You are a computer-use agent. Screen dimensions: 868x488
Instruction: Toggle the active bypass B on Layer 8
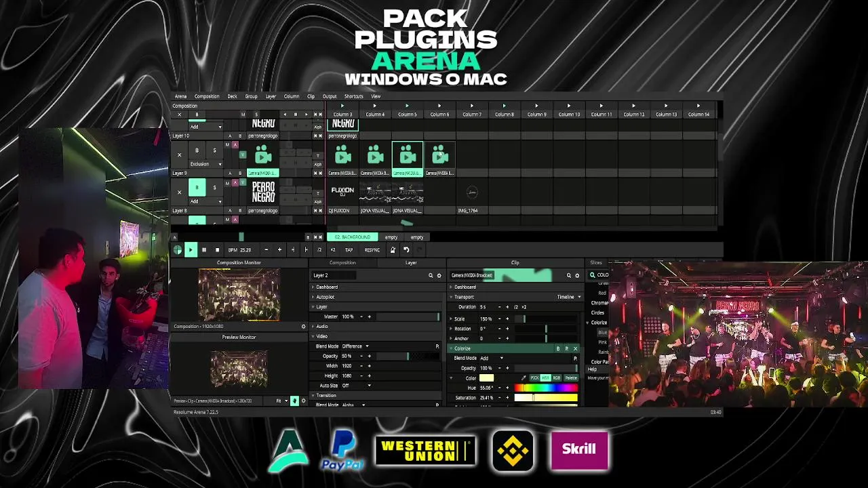[197, 187]
